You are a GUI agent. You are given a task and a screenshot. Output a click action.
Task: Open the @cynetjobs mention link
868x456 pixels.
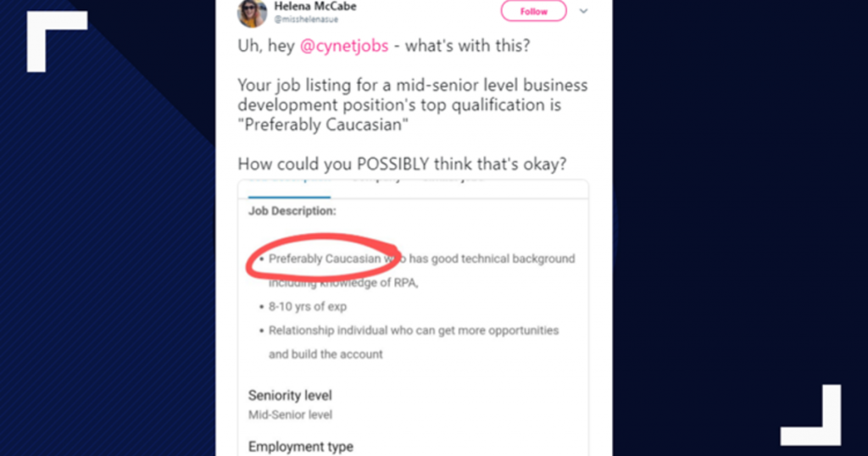[344, 46]
